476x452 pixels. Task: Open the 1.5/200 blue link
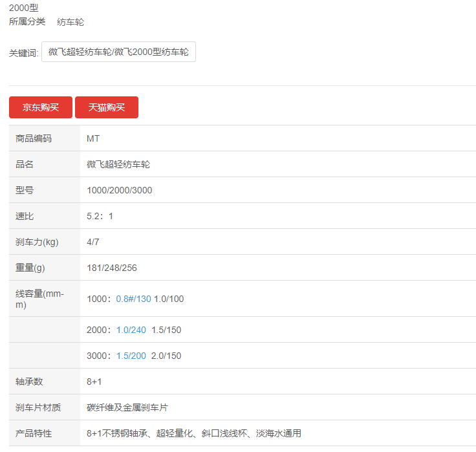tap(131, 356)
